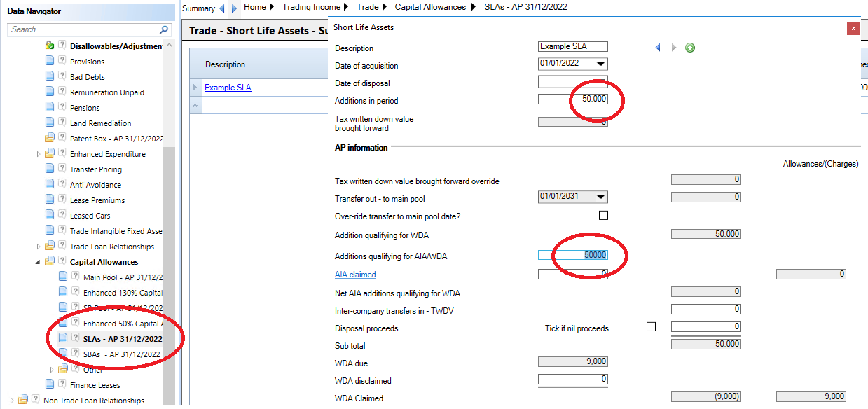Click the help icon beside Leased Cars

[62, 216]
